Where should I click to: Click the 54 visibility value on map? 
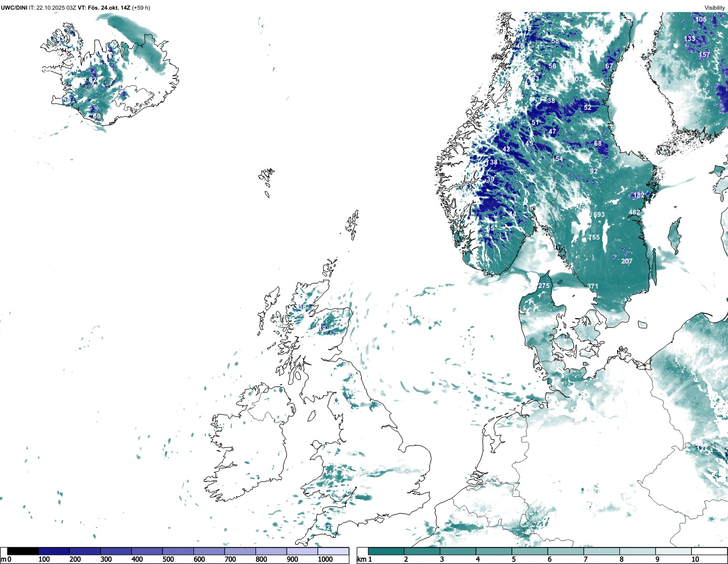pyautogui.click(x=559, y=159)
